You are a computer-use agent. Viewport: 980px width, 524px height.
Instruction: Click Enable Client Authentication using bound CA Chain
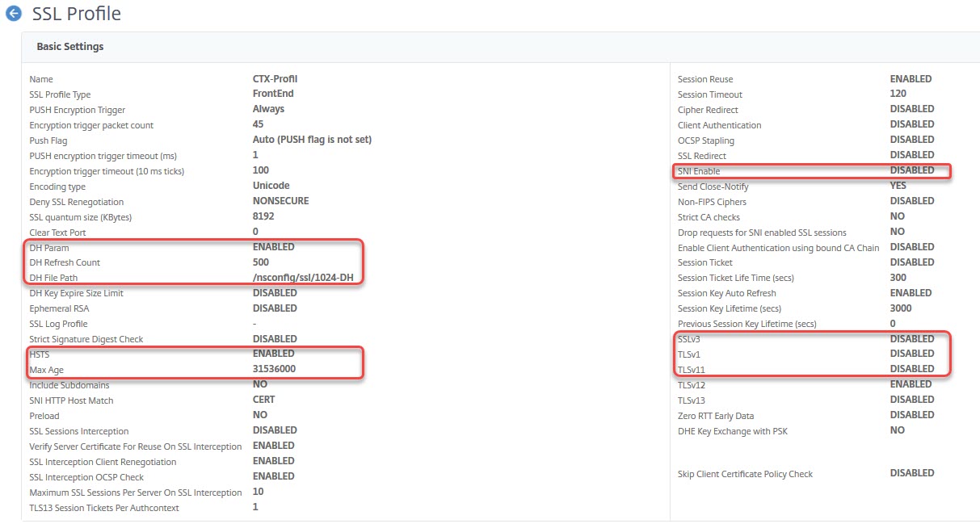pos(779,248)
